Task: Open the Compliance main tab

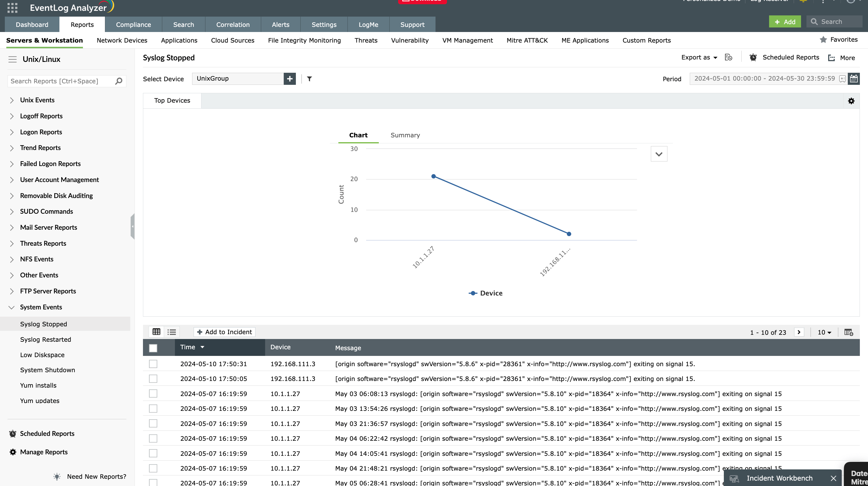Action: click(133, 25)
